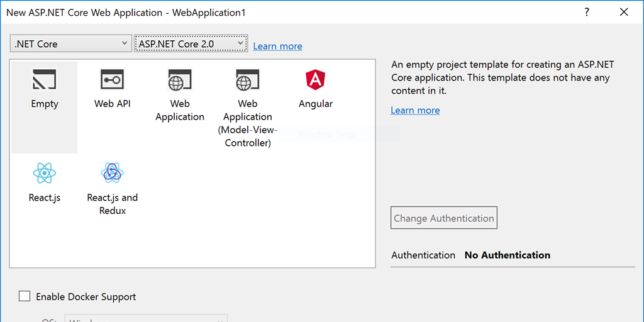The height and width of the screenshot is (322, 644).
Task: Open Learn more link under template description
Action: point(415,110)
